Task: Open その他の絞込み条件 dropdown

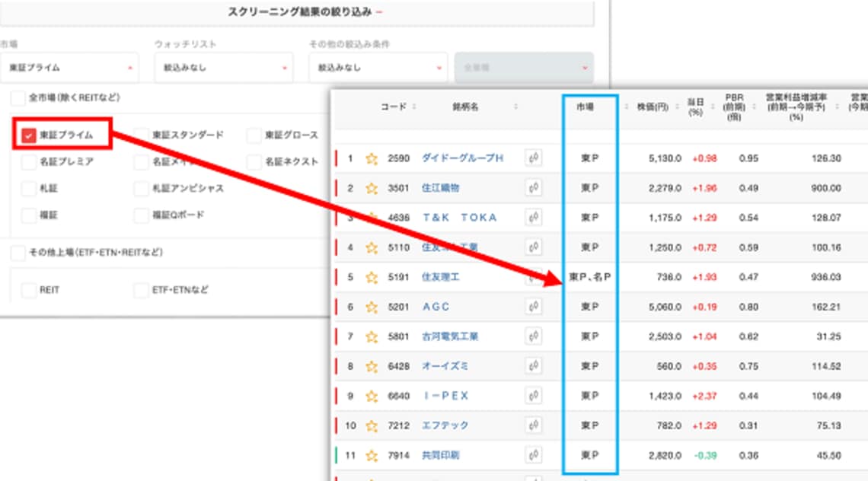Action: click(378, 68)
